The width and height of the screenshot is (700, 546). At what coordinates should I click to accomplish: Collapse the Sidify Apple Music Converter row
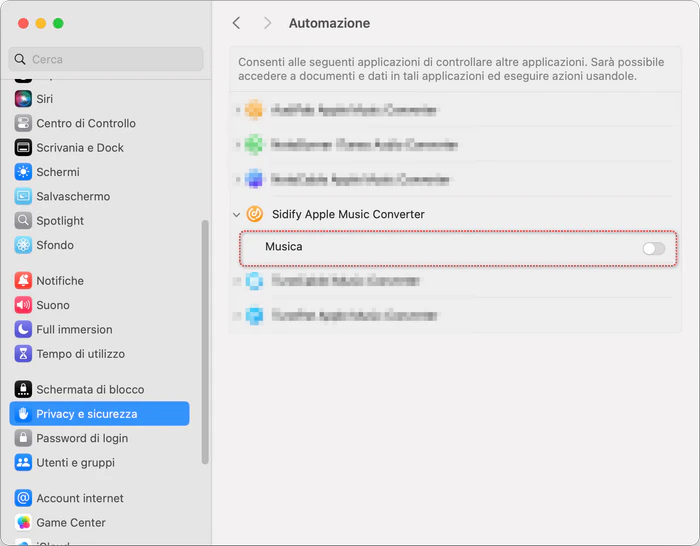click(236, 215)
